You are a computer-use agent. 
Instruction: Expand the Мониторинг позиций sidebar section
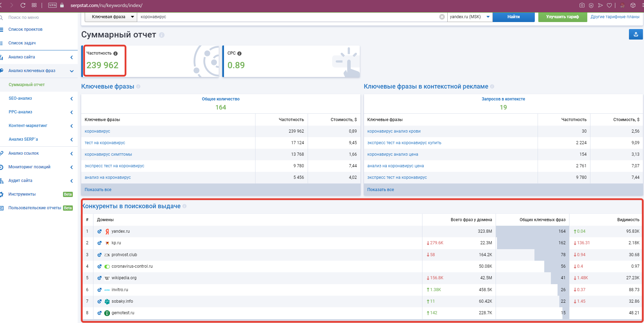(x=71, y=167)
